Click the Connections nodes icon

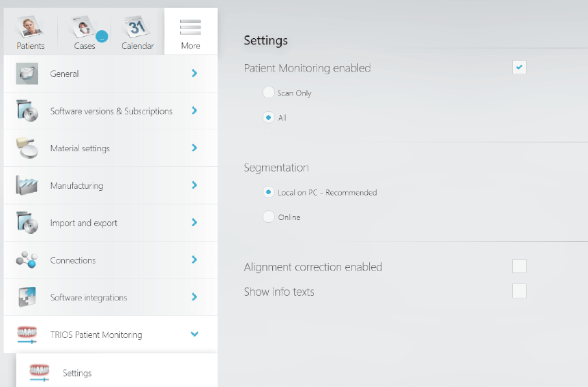[27, 260]
